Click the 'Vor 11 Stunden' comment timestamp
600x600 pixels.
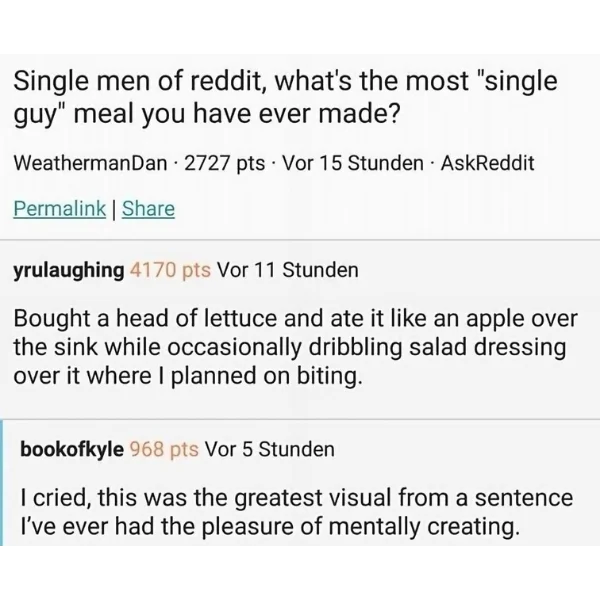[288, 270]
